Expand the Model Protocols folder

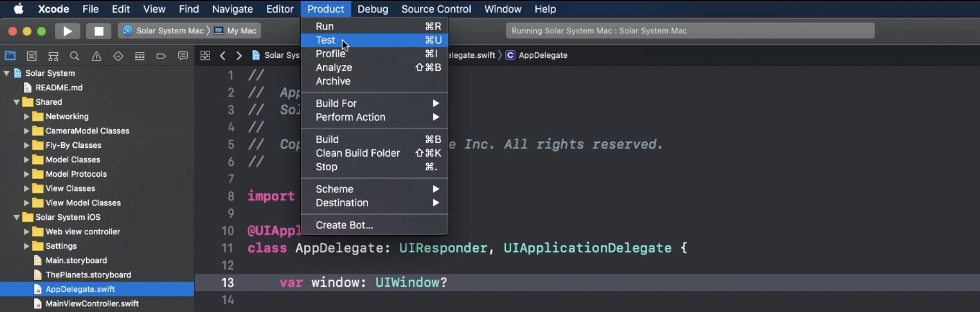[26, 174]
